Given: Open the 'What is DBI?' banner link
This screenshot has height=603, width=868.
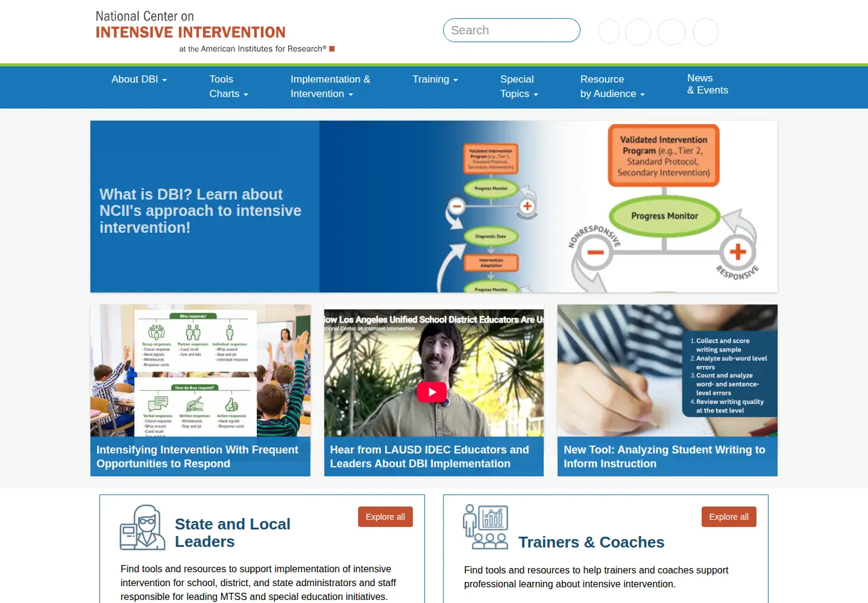Looking at the screenshot, I should pos(200,210).
